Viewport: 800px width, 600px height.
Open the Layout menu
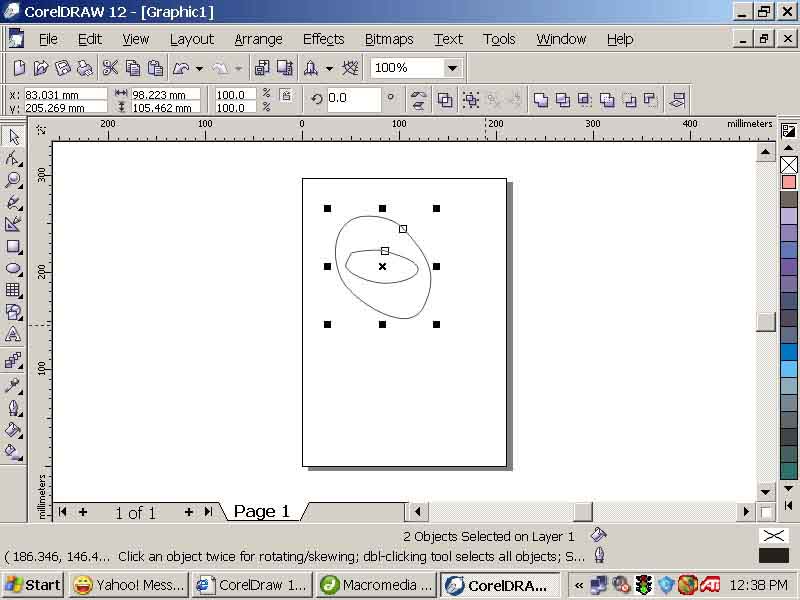point(192,39)
